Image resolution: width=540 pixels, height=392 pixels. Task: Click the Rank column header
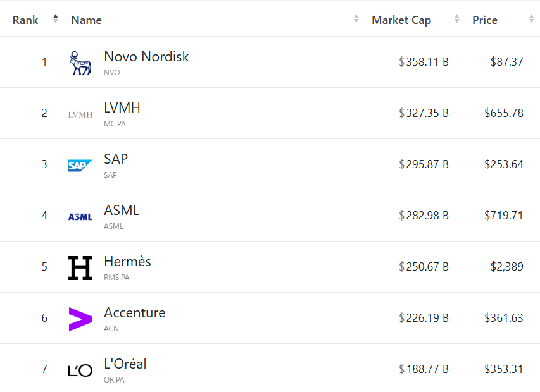(x=25, y=20)
